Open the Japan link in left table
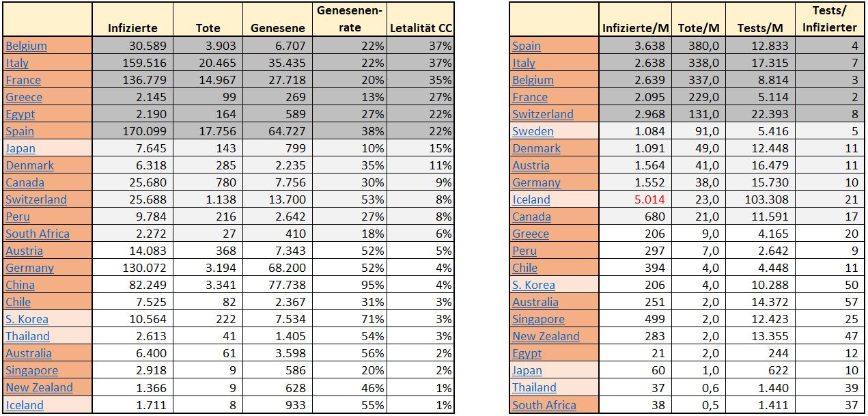Image resolution: width=868 pixels, height=416 pixels. pos(20,148)
